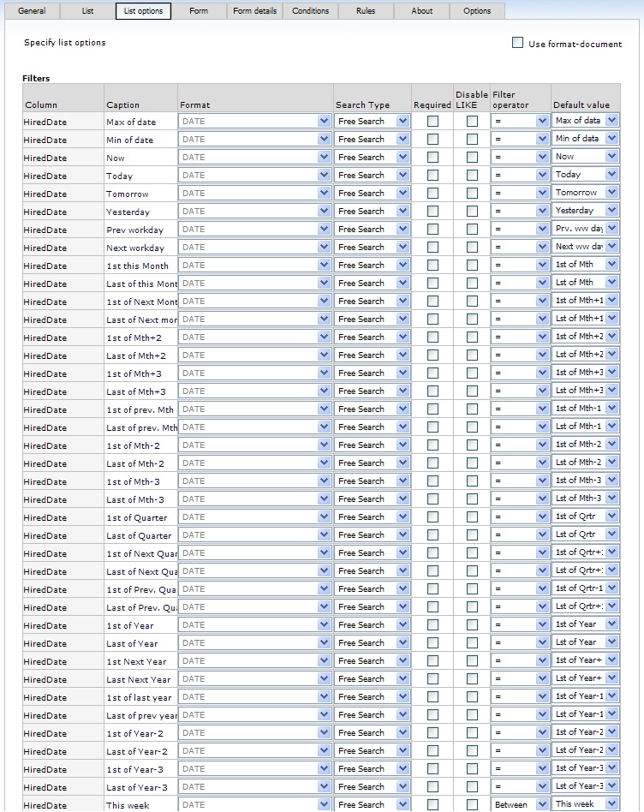644x812 pixels.
Task: Toggle Required checkbox in the This week row
Action: click(x=432, y=805)
